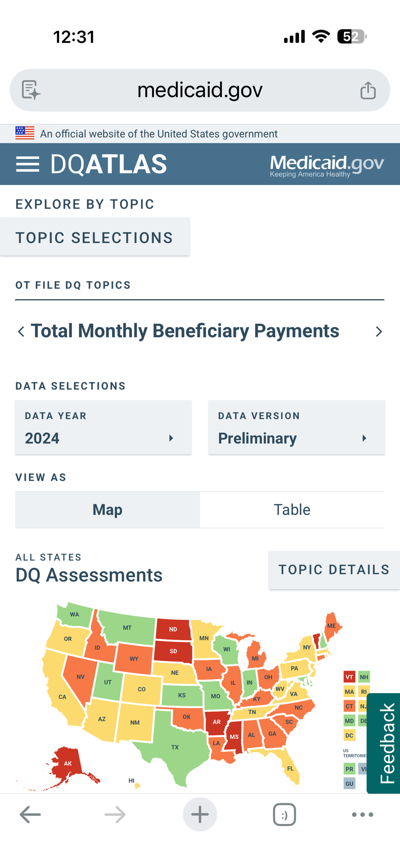Open the browser more options menu

pyautogui.click(x=362, y=815)
